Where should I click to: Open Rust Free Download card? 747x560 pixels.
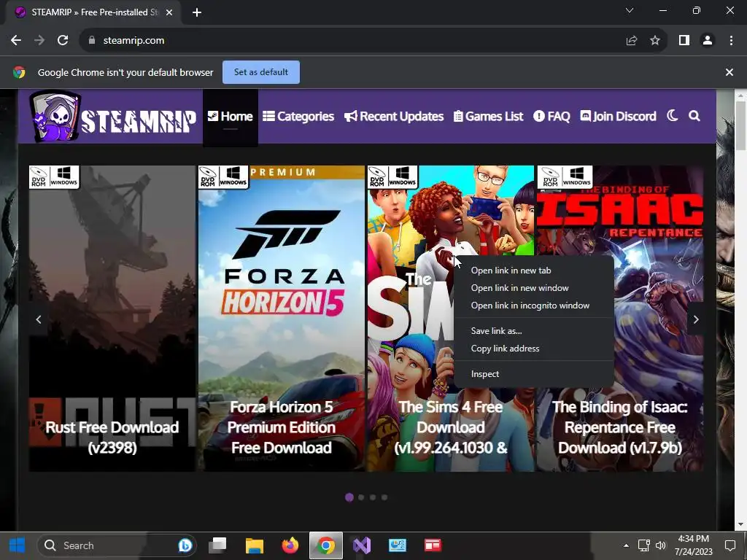tap(112, 319)
